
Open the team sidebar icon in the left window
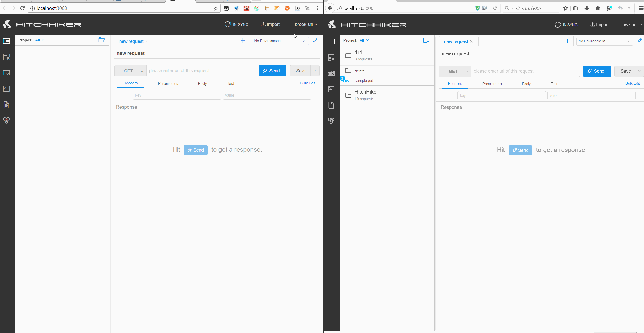6,57
